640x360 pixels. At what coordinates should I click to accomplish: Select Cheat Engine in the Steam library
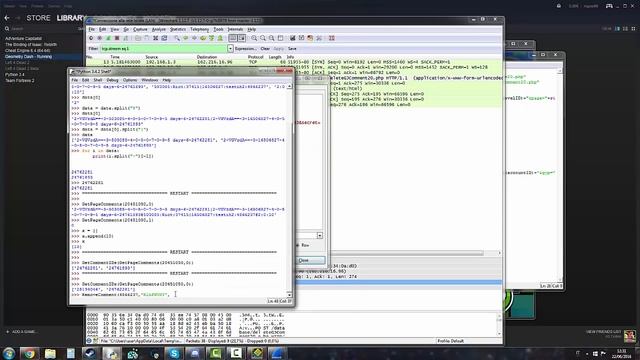pos(28,51)
